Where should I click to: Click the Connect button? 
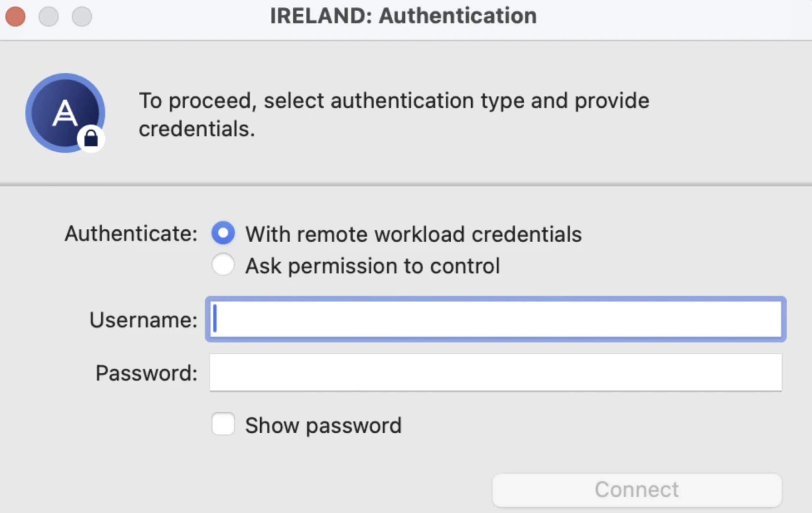[637, 490]
